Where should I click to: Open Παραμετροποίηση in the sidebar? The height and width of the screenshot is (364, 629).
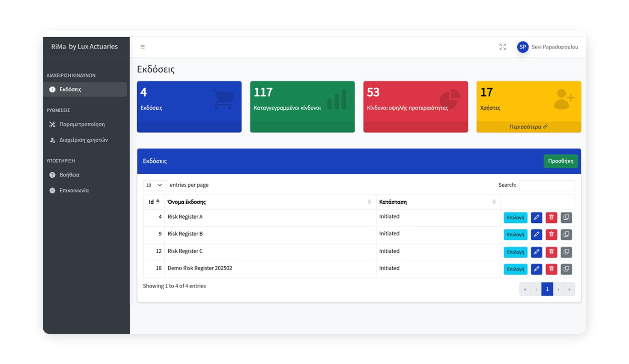tap(82, 124)
